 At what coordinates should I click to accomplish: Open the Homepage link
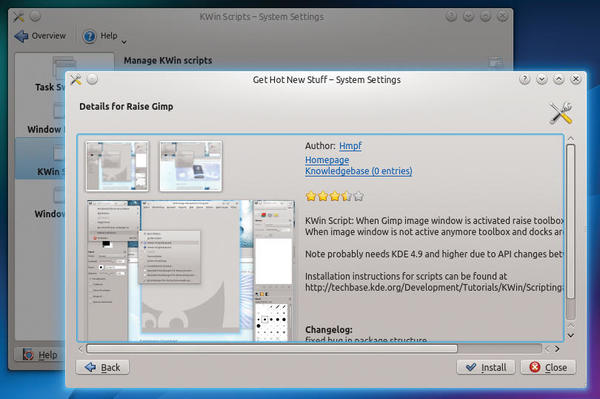[327, 160]
